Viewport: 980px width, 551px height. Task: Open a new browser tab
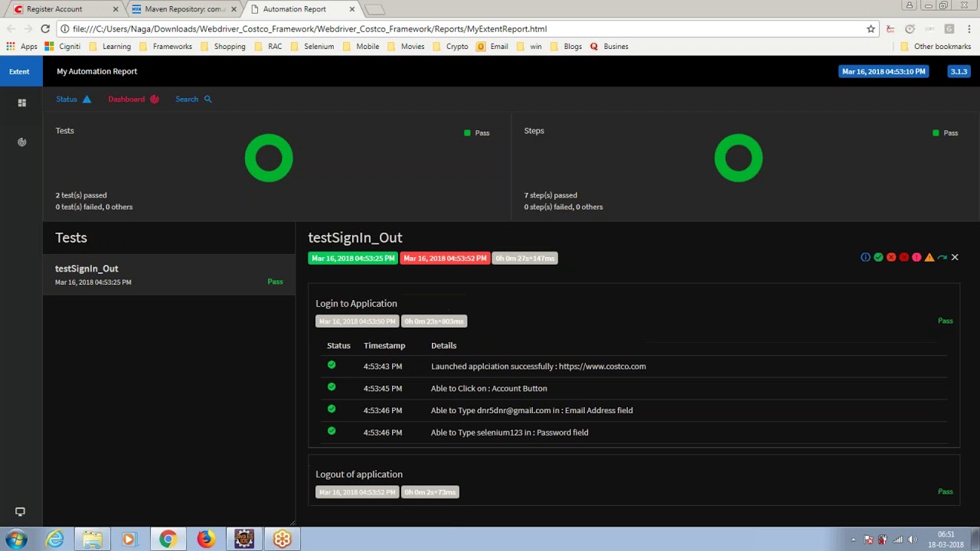click(x=374, y=9)
